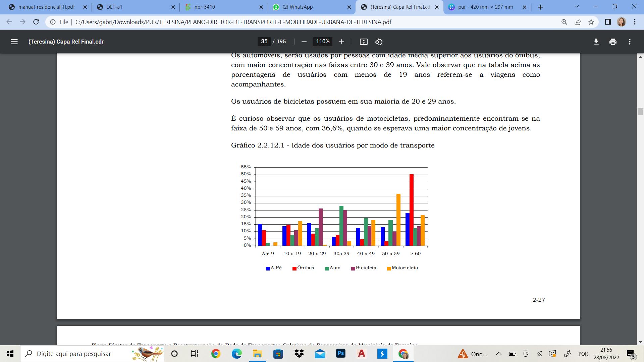This screenshot has height=362, width=644.
Task: Open a new browser tab
Action: 540,7
